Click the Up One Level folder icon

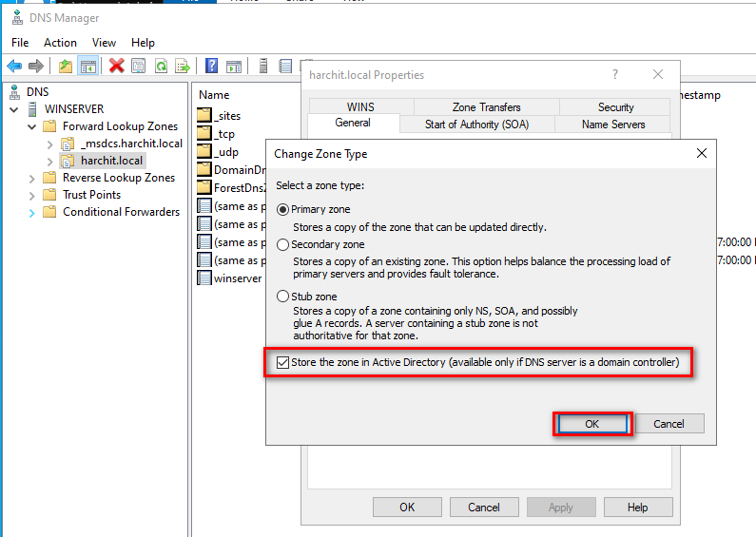65,66
